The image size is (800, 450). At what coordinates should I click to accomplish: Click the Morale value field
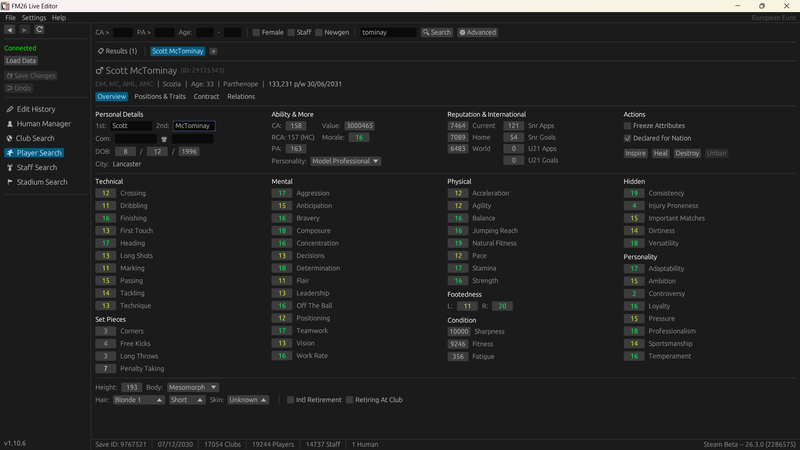[359, 137]
